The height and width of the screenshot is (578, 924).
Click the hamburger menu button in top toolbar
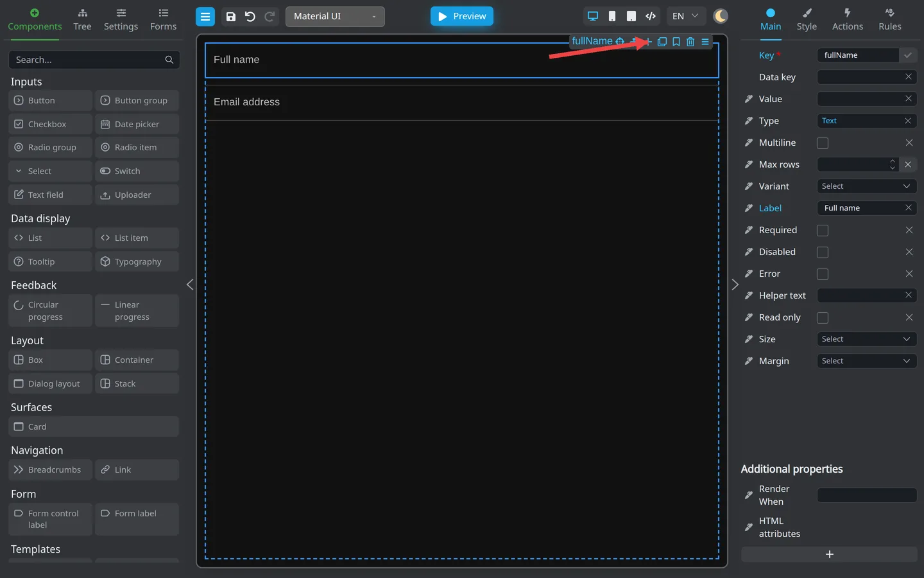point(205,17)
